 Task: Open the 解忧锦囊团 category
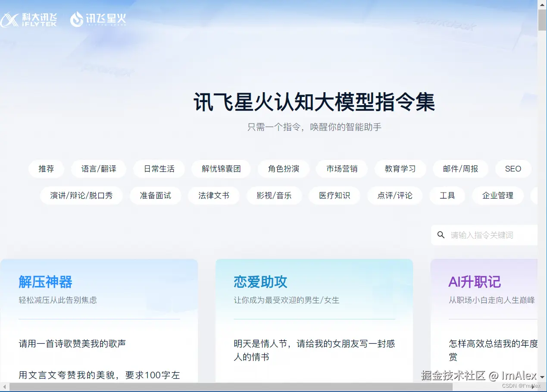coord(221,169)
